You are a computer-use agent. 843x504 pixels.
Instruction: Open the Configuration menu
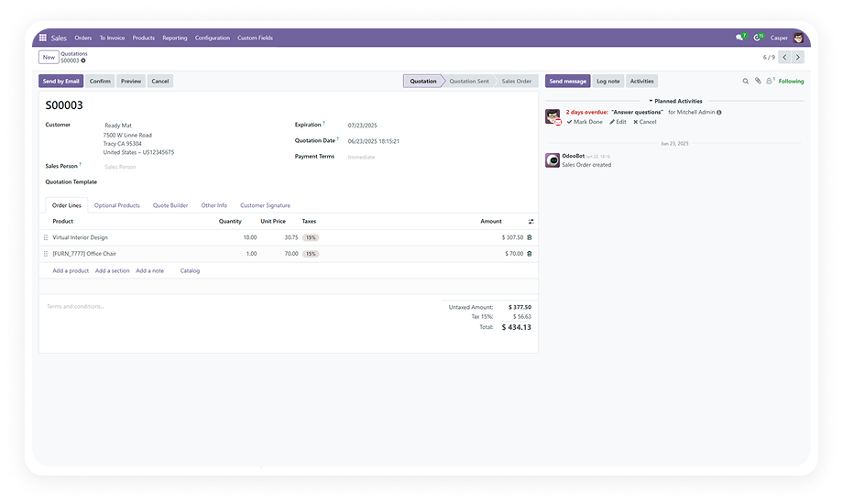(213, 38)
